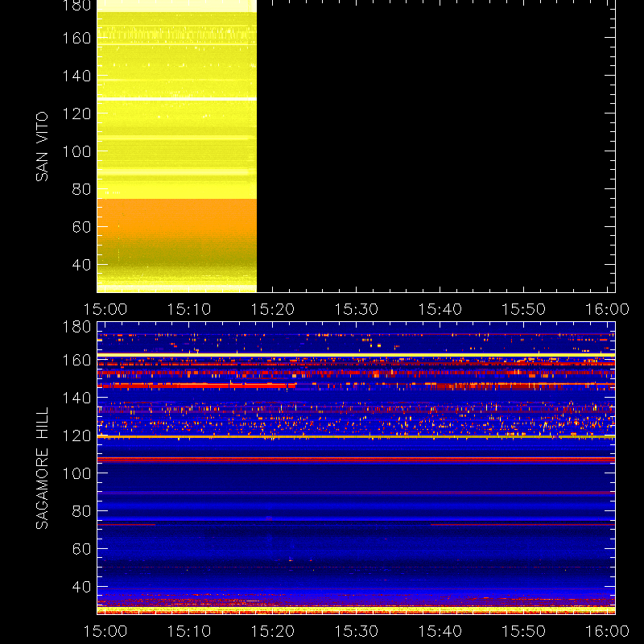Pick the 40 tick on Sagamore Hill plot

pyautogui.click(x=81, y=587)
